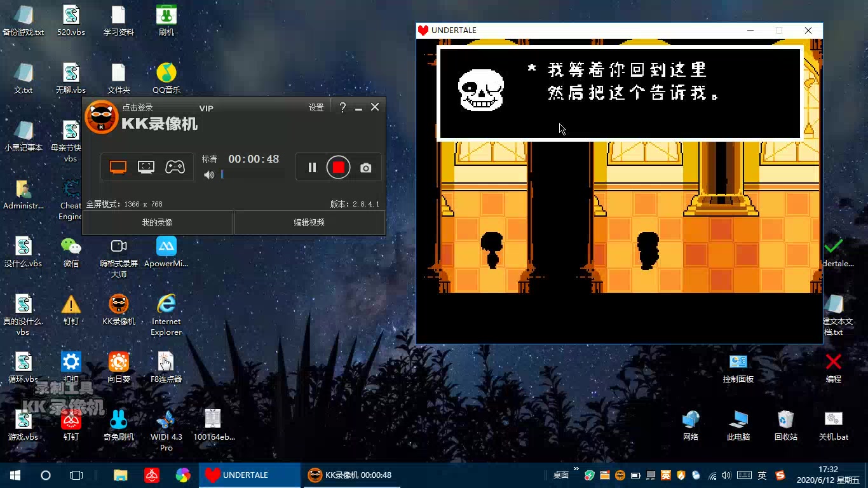Open 真的没什么.vbs script

point(24,315)
